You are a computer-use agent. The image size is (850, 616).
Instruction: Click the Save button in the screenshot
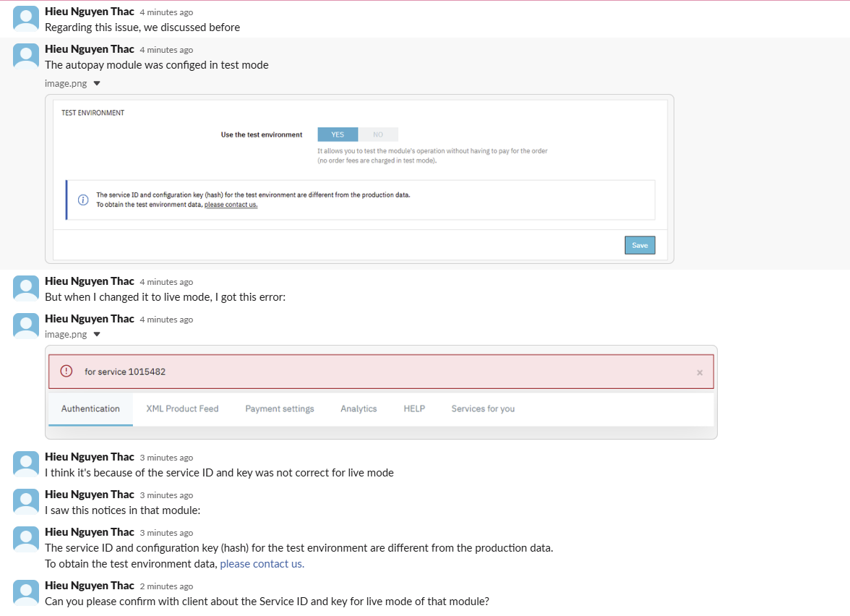(x=640, y=245)
